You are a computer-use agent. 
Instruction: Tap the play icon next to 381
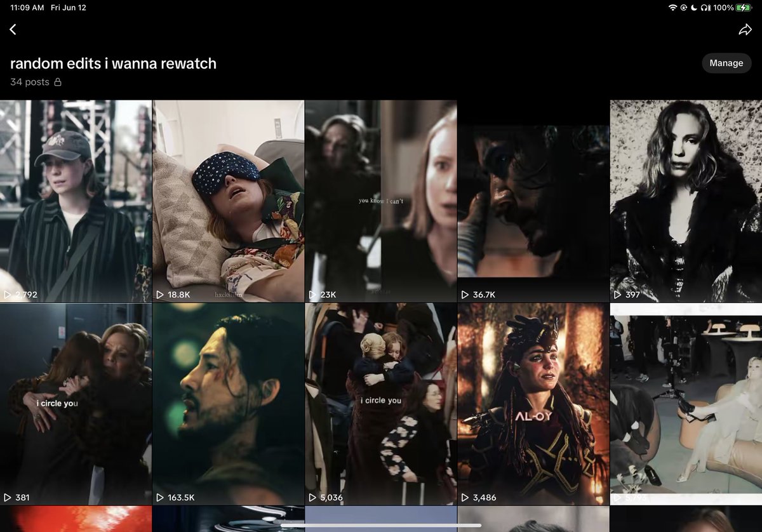8,498
